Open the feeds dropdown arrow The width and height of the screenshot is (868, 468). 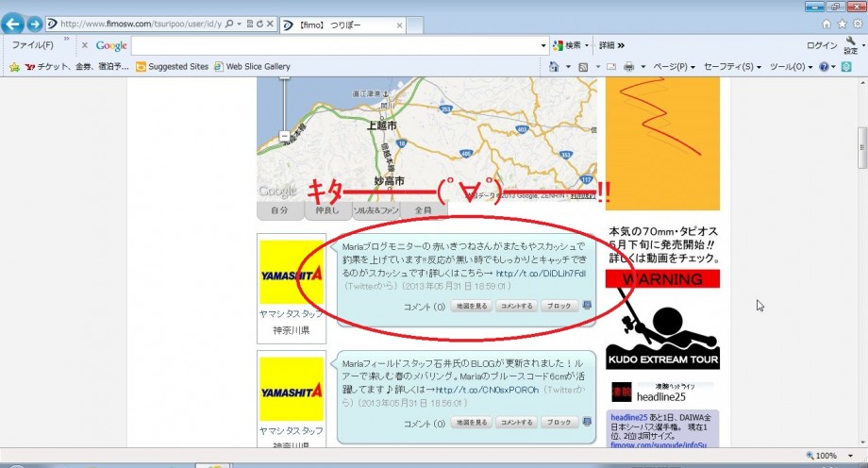pos(597,67)
